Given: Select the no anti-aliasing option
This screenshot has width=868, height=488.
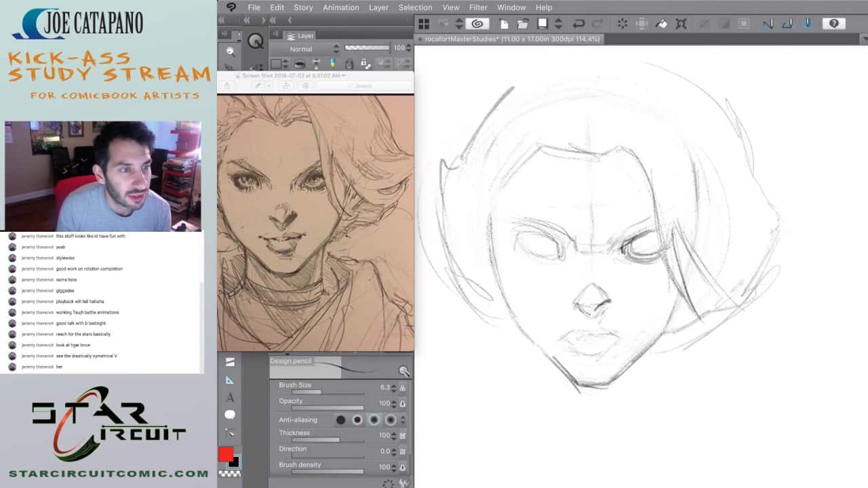Looking at the screenshot, I should pos(340,420).
